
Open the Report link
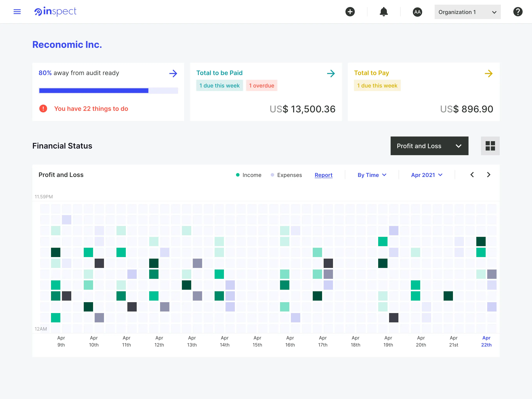[323, 175]
